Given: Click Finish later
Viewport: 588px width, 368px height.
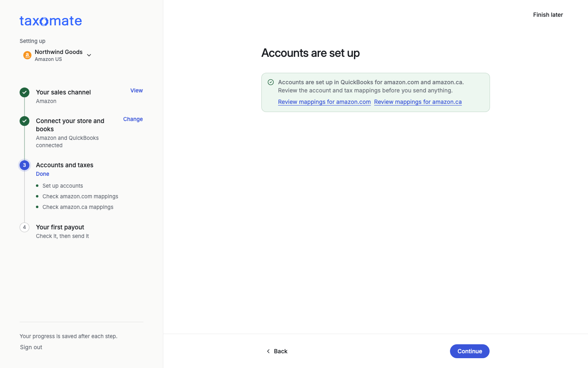Looking at the screenshot, I should [x=548, y=15].
